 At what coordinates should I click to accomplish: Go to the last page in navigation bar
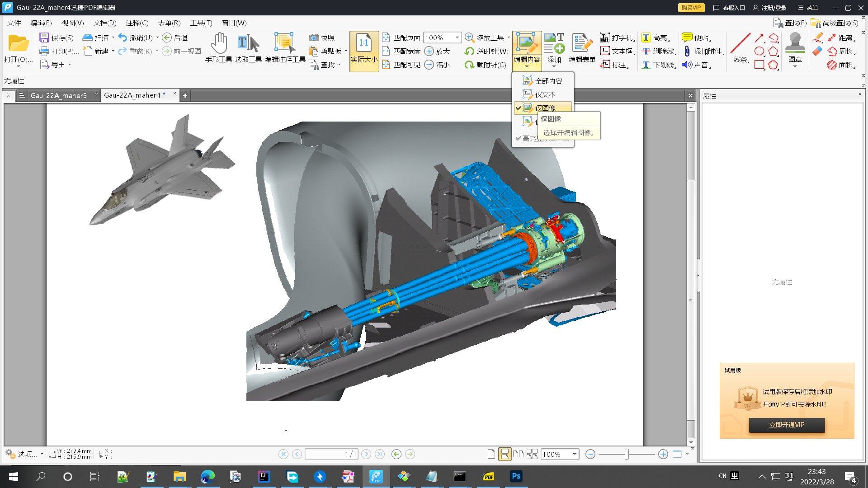tap(380, 454)
